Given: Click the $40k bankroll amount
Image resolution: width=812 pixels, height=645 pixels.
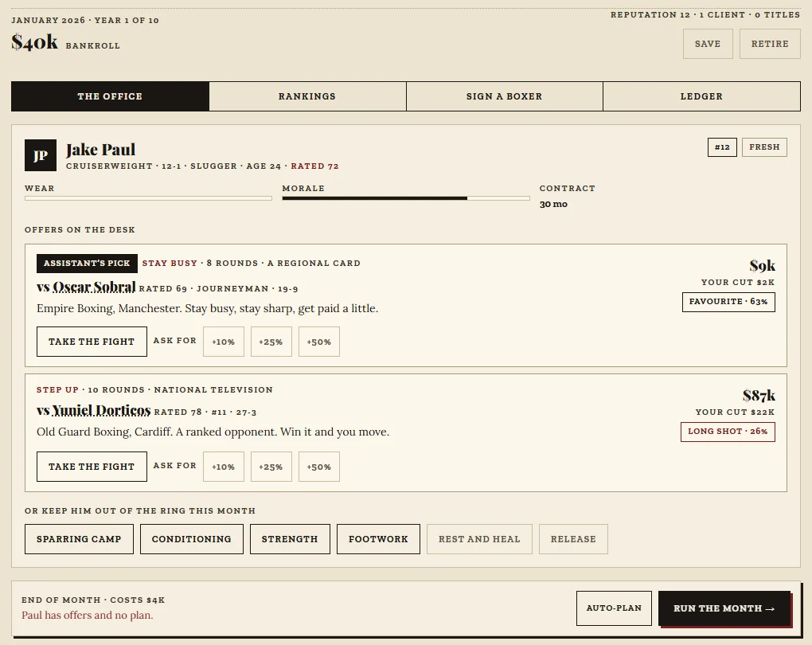Looking at the screenshot, I should pos(35,42).
